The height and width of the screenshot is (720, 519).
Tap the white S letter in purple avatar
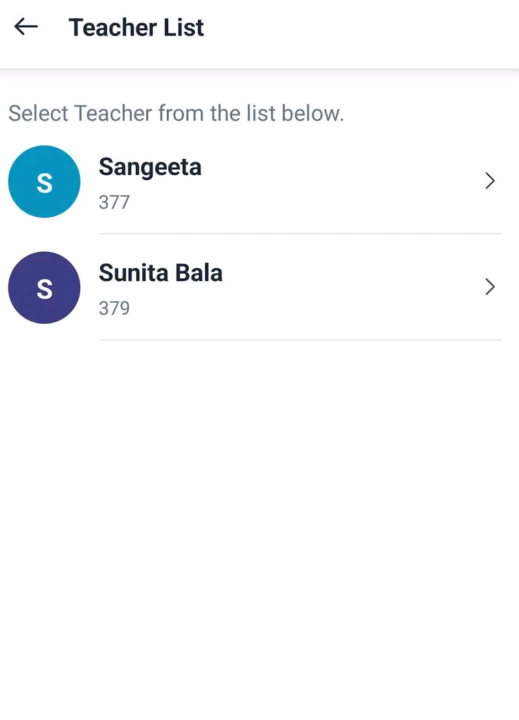[x=44, y=289]
